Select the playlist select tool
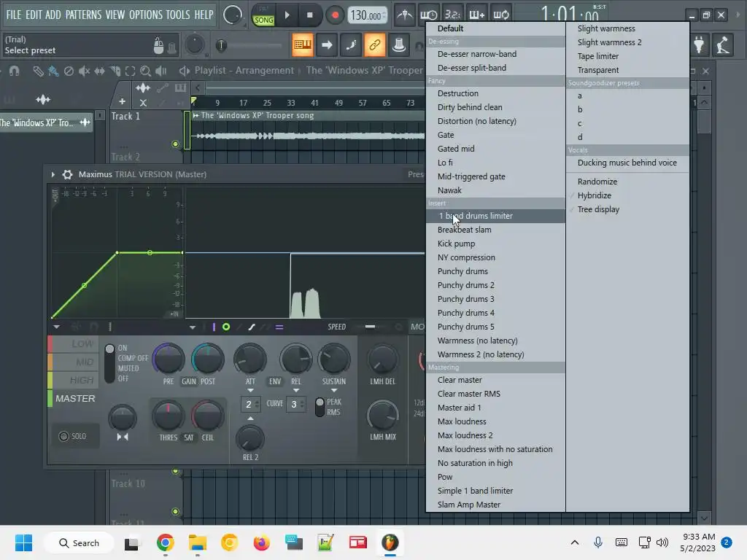The height and width of the screenshot is (560, 747). [x=130, y=71]
